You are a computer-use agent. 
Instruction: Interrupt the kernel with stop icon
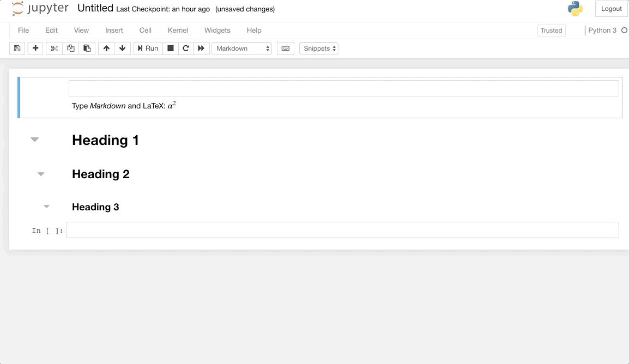pyautogui.click(x=170, y=48)
